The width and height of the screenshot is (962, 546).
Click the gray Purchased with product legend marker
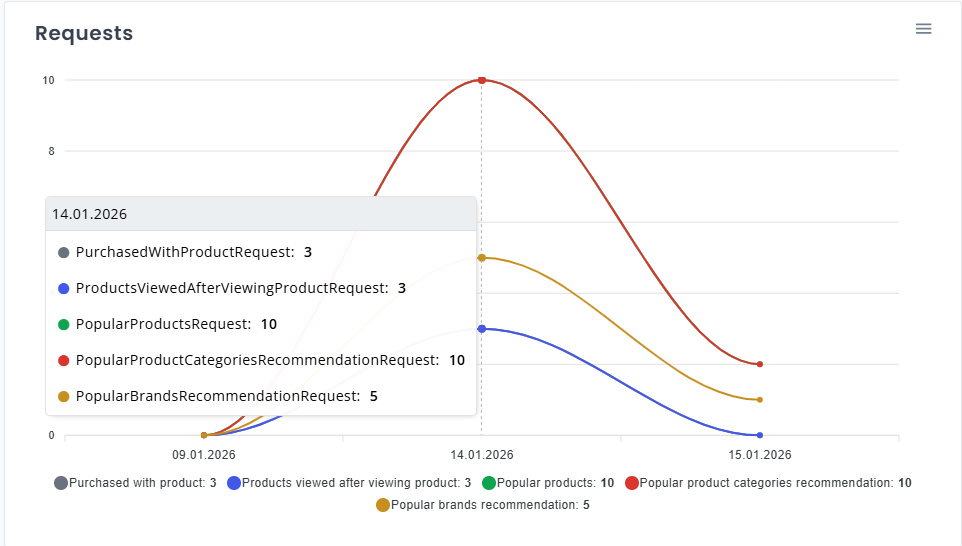(61, 483)
